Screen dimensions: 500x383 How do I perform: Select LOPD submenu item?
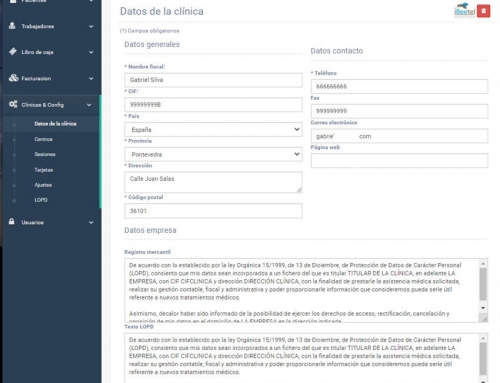click(41, 200)
